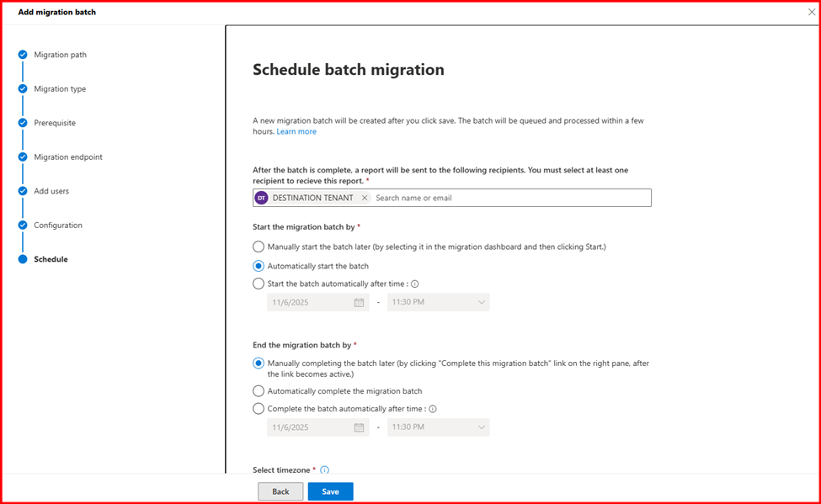Select Manually start the batch later option
This screenshot has height=504, width=821.
[259, 247]
